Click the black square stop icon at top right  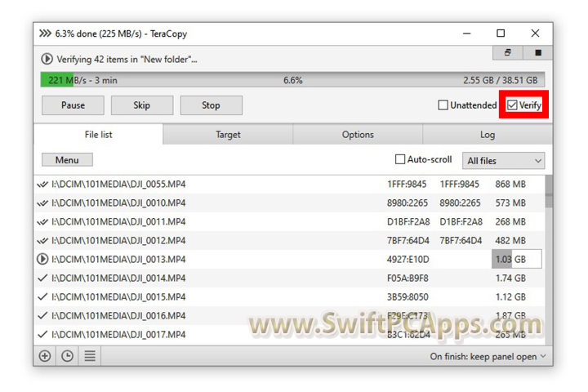(x=537, y=52)
